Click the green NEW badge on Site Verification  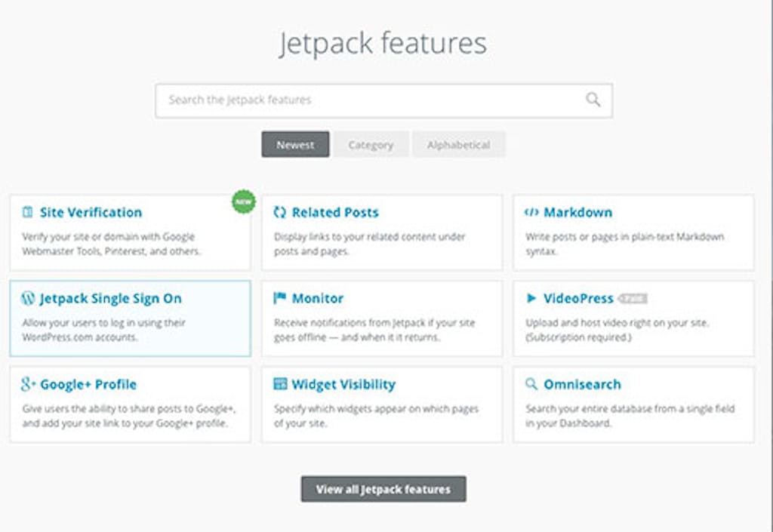(242, 201)
